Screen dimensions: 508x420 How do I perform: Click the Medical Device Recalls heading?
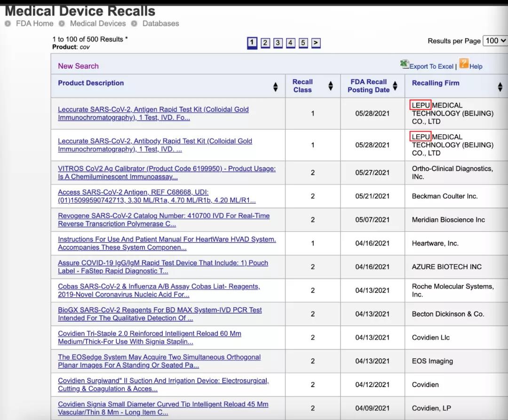[x=80, y=11]
